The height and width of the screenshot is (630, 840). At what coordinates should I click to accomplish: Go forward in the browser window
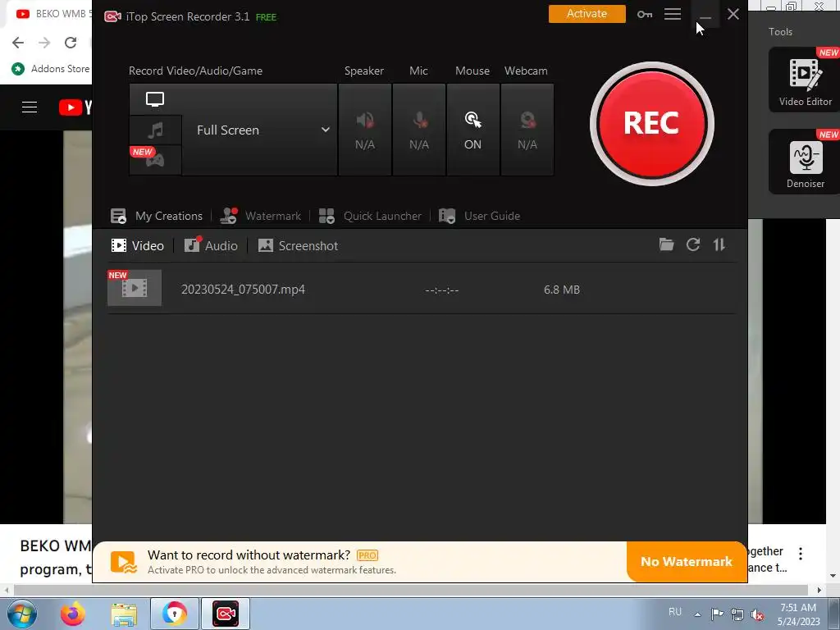pos(44,43)
